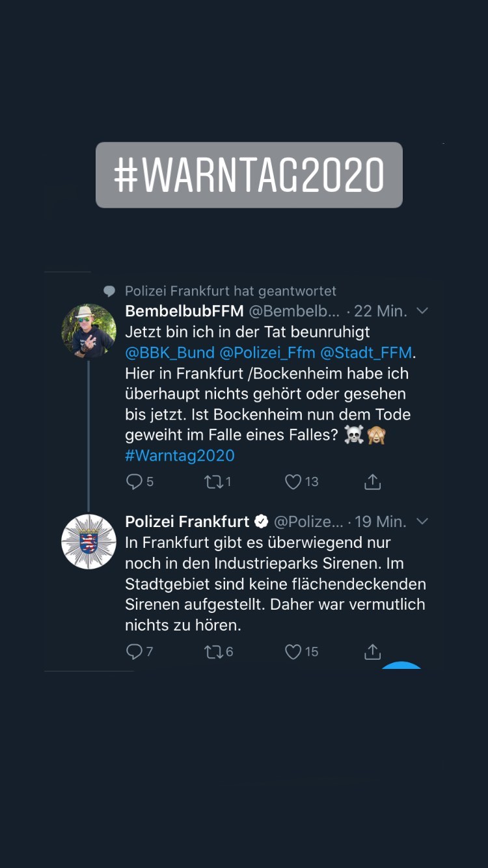The width and height of the screenshot is (488, 868).
Task: Reply to the Polizei Frankfurt tweet
Action: [x=134, y=651]
